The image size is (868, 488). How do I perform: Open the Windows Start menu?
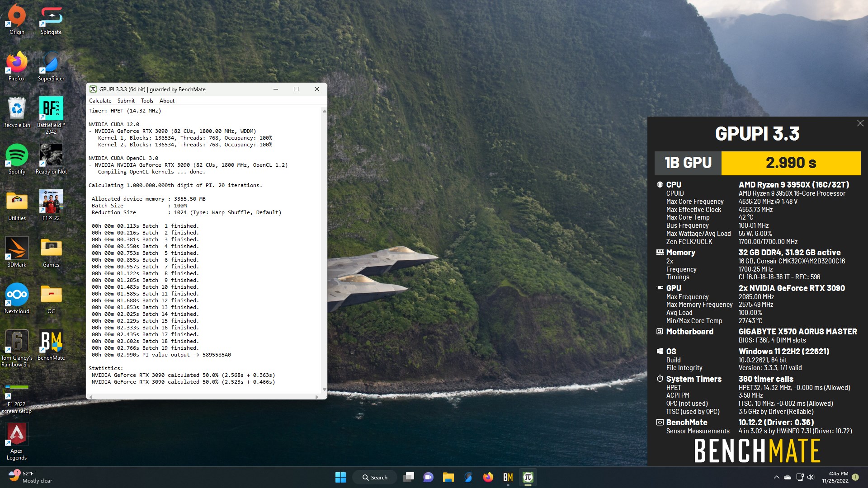click(340, 477)
